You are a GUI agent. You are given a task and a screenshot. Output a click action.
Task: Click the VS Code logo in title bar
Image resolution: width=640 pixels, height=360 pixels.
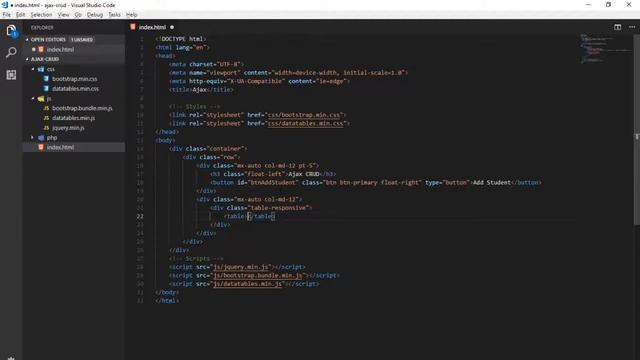(5, 5)
